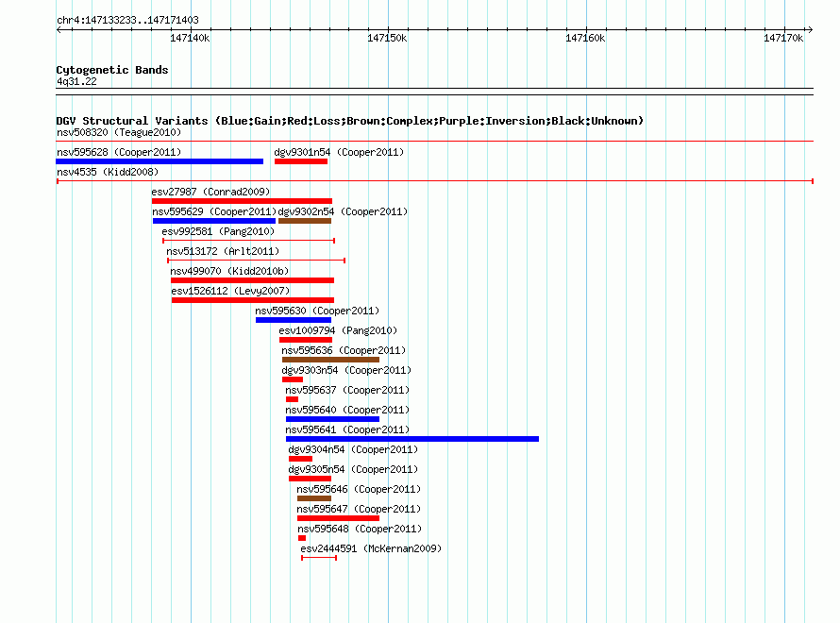Select the esv2444591 (McKernan2009) label
Image resolution: width=840 pixels, height=623 pixels.
tap(371, 548)
